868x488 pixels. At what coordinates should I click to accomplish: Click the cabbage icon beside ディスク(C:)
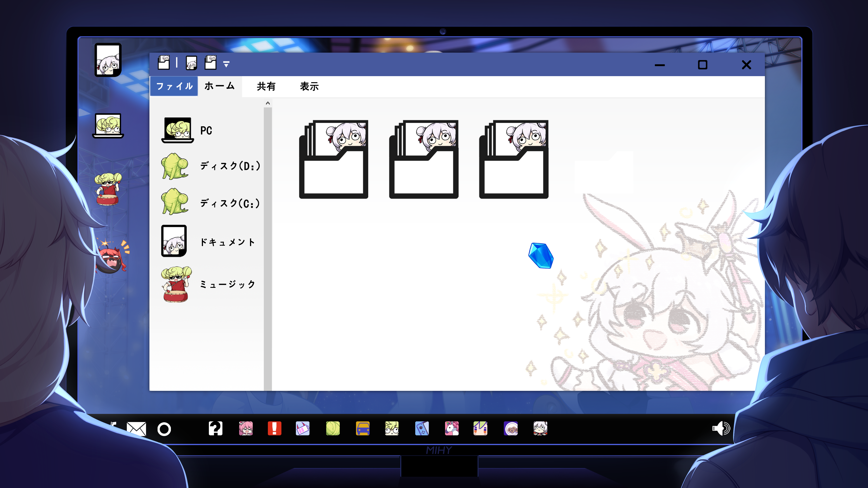(175, 202)
